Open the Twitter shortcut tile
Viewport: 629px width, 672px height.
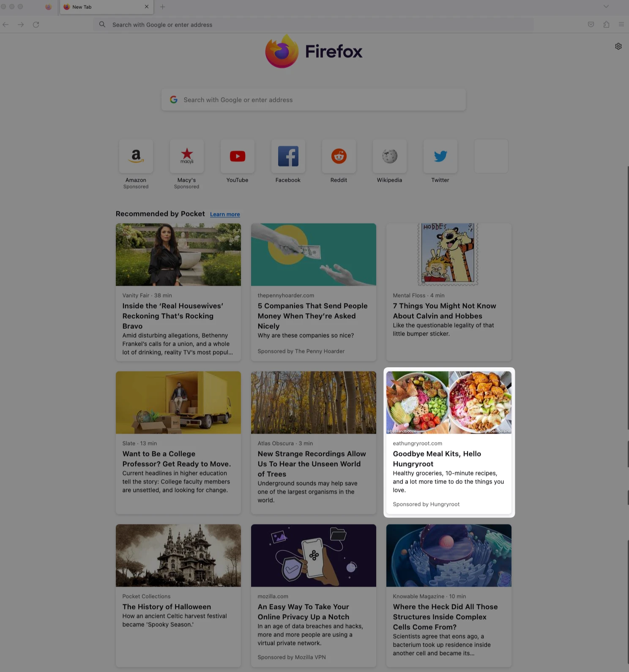pyautogui.click(x=440, y=156)
